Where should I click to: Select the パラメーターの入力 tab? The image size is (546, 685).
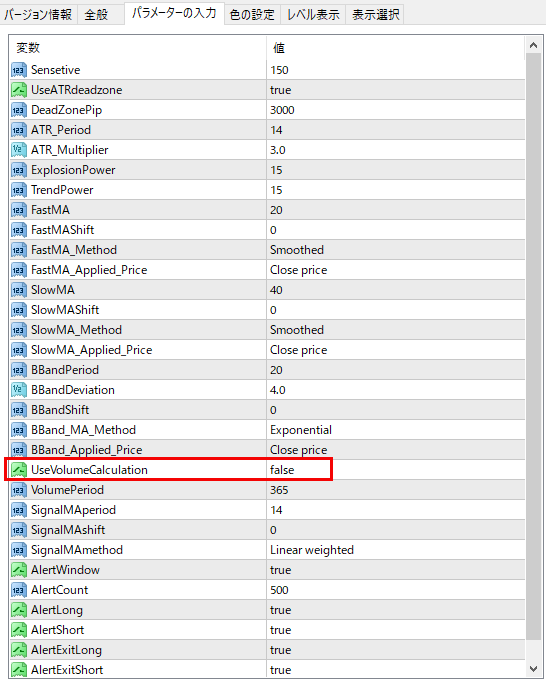click(174, 13)
